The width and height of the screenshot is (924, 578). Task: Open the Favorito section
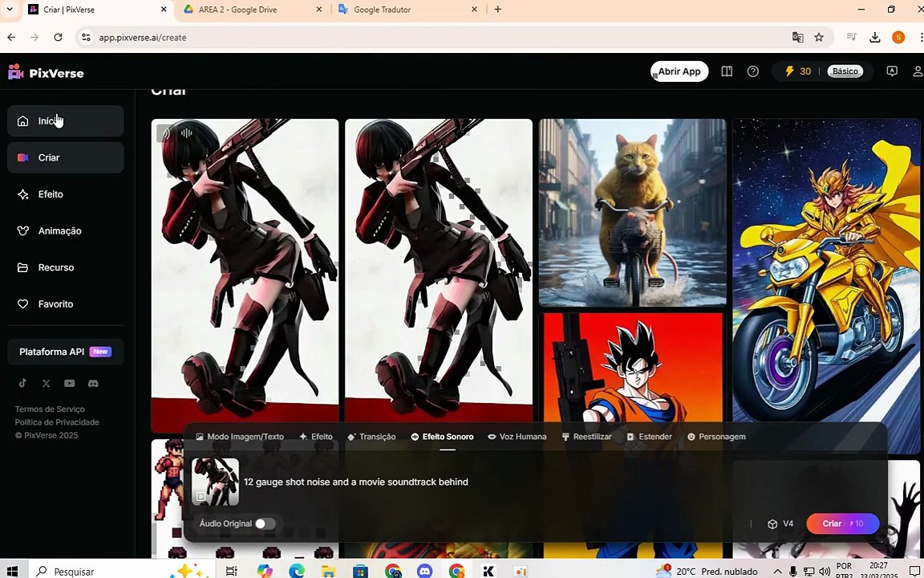66,303
